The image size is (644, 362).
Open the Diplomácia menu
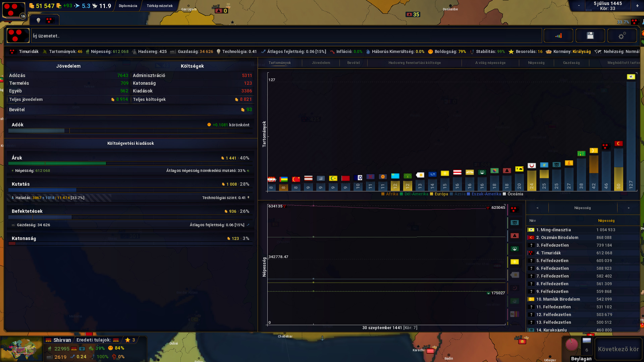pyautogui.click(x=128, y=6)
